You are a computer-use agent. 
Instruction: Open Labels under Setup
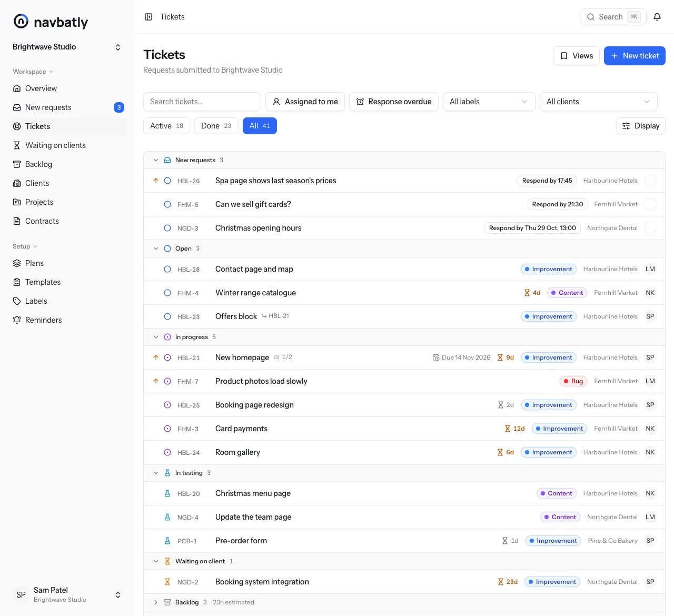point(67,301)
